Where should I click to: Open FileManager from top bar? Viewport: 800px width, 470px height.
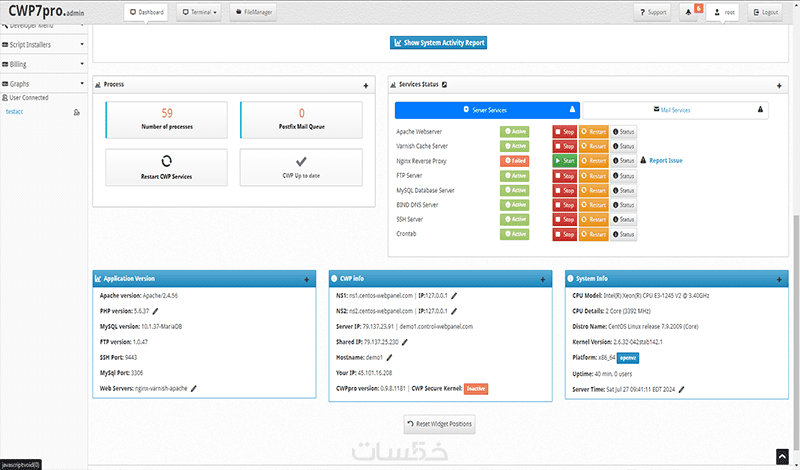[253, 12]
